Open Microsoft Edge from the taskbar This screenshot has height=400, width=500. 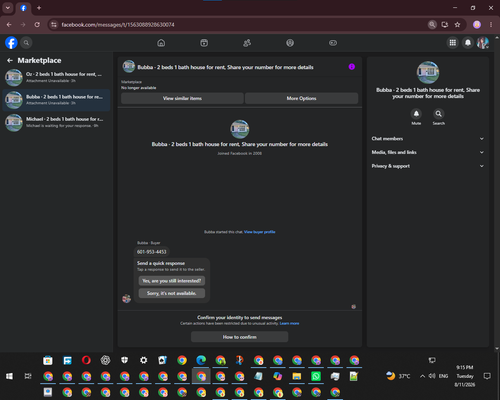[201, 360]
